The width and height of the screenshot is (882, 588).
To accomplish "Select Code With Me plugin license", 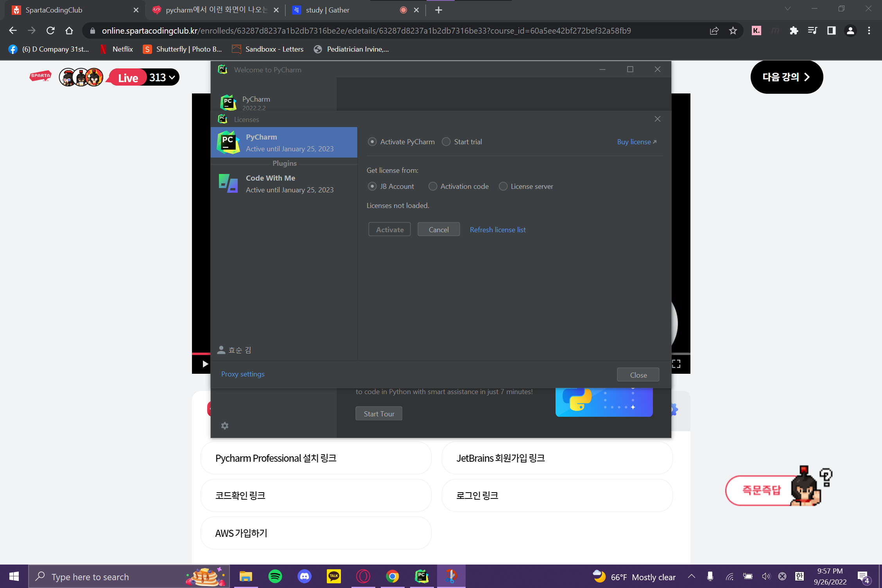I will pyautogui.click(x=284, y=184).
